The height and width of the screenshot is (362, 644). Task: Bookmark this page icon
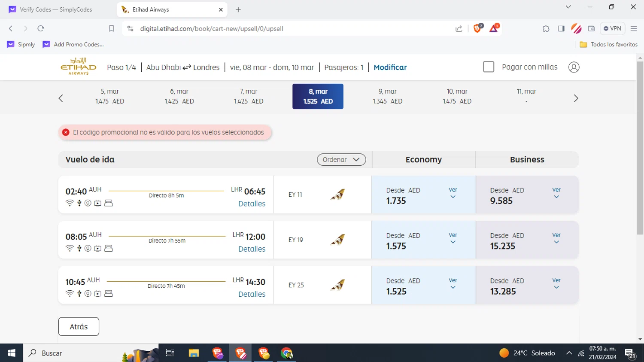pos(111,28)
